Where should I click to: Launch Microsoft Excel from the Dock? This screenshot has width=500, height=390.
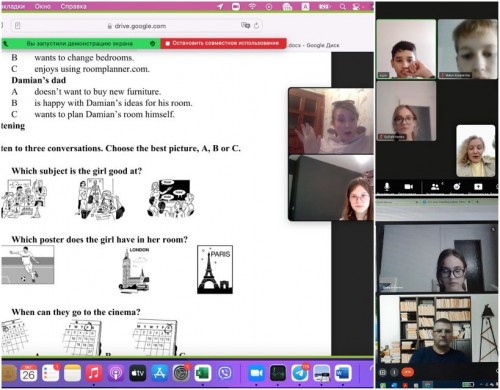pos(203,373)
